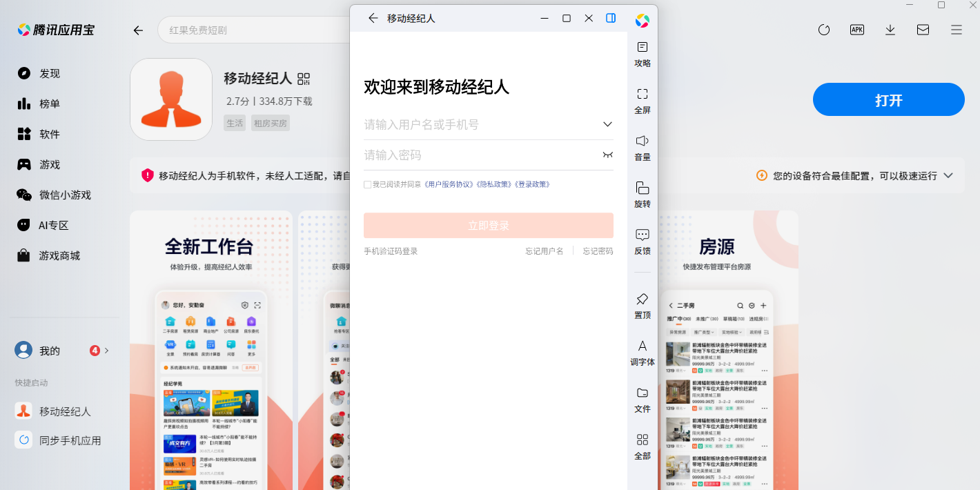Click the 生活 category tag
Screen dimensions: 980x490
(235, 123)
